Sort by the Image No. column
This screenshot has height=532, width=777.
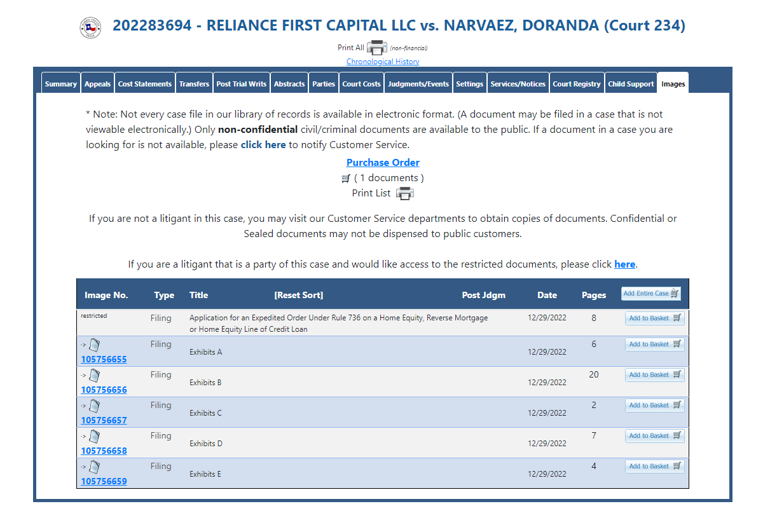pos(106,295)
